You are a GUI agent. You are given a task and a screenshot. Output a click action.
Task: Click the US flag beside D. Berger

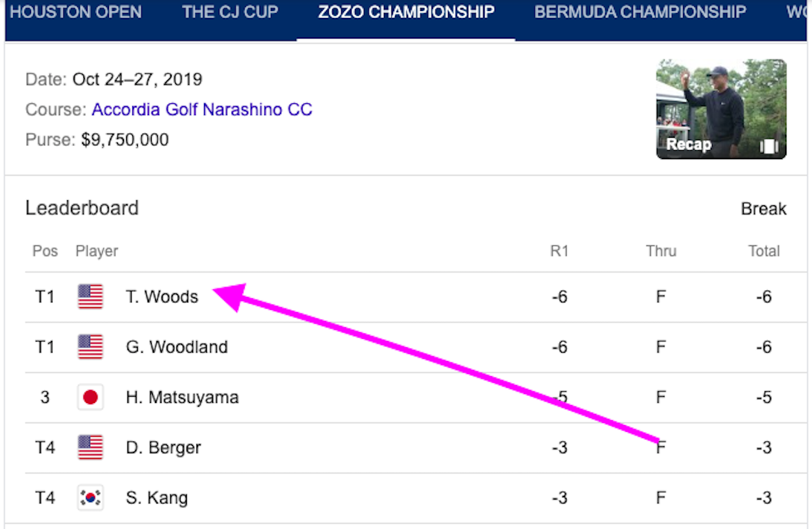(x=90, y=447)
